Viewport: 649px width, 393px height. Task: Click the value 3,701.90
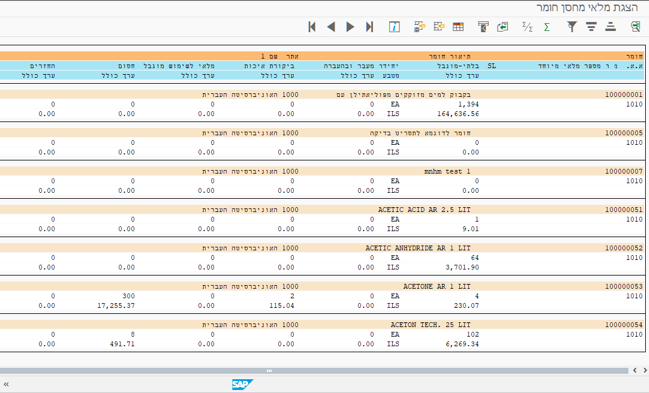tap(462, 267)
